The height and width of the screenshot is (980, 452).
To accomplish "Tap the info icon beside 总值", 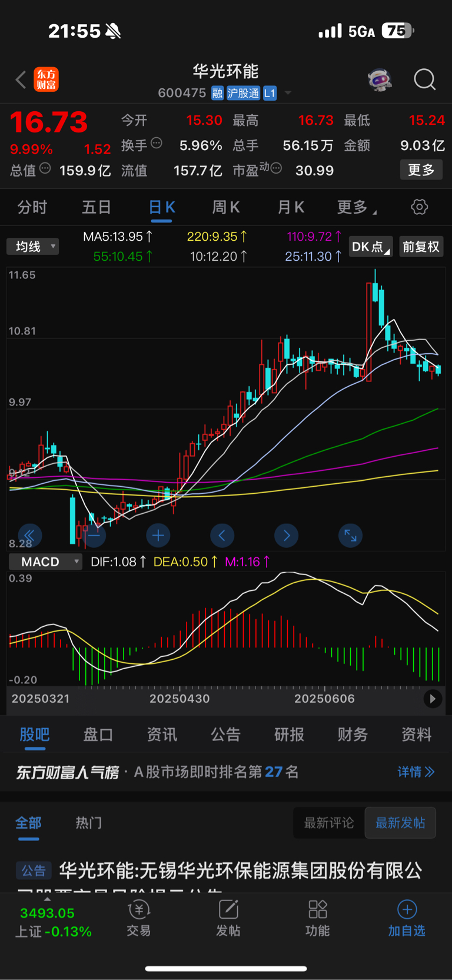I will (45, 168).
